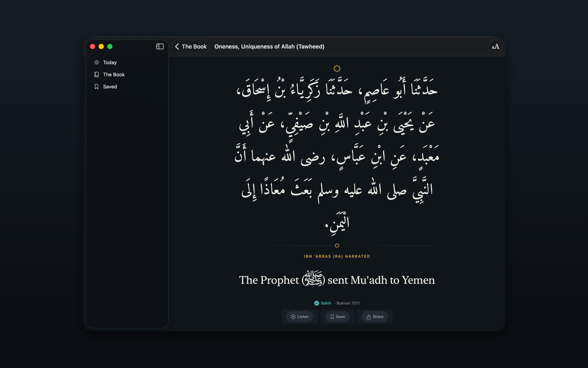Viewport: 588px width, 368px height.
Task: Open Today in the sidebar
Action: click(x=127, y=62)
